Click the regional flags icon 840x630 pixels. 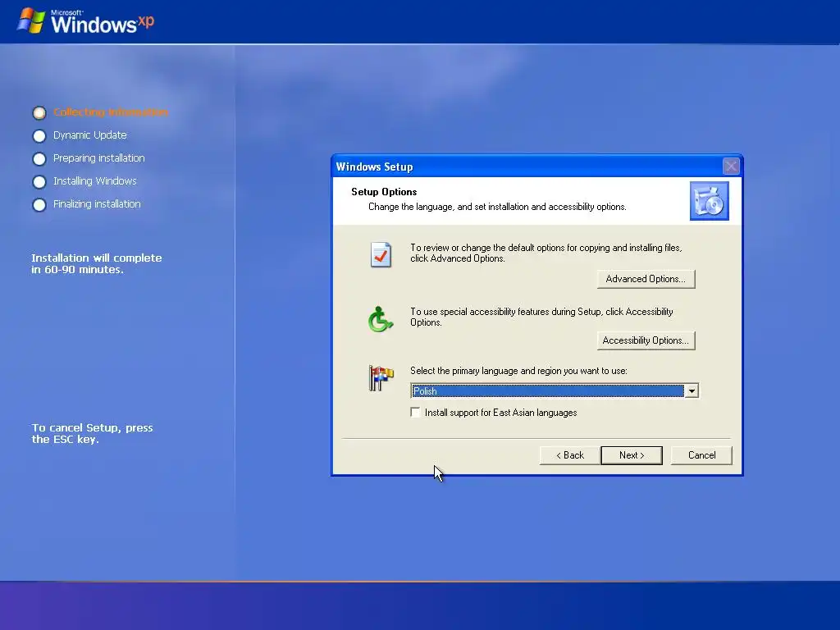(x=381, y=377)
